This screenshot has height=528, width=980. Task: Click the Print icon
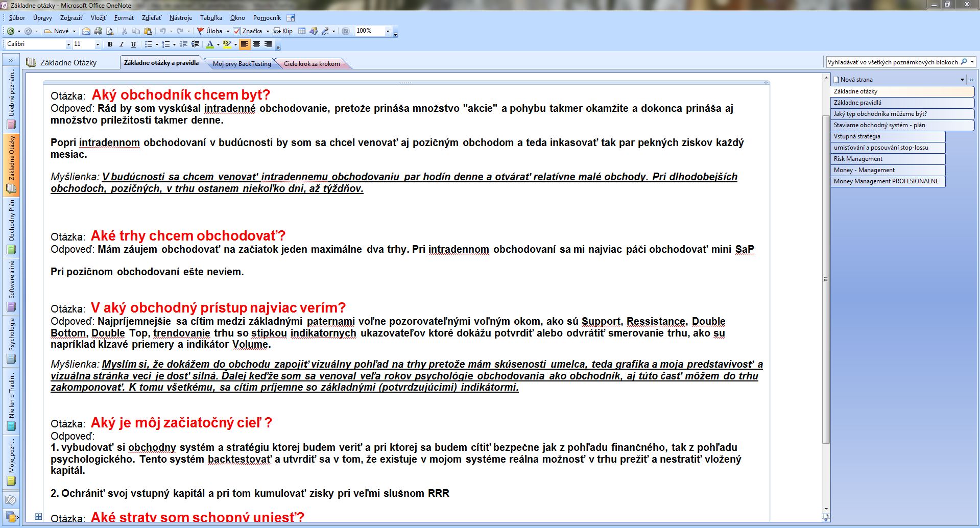click(x=98, y=31)
